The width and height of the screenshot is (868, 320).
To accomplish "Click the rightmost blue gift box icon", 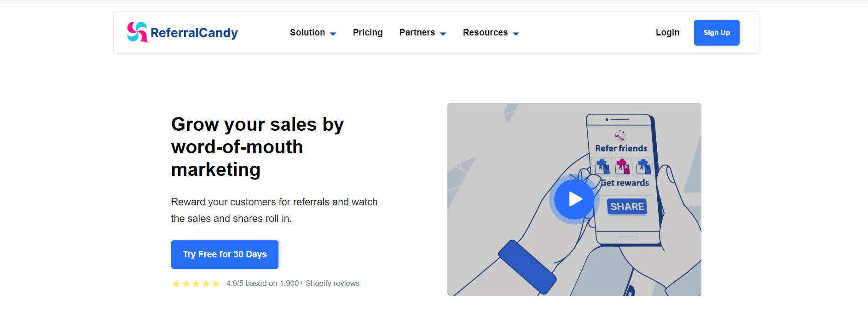I will [643, 166].
